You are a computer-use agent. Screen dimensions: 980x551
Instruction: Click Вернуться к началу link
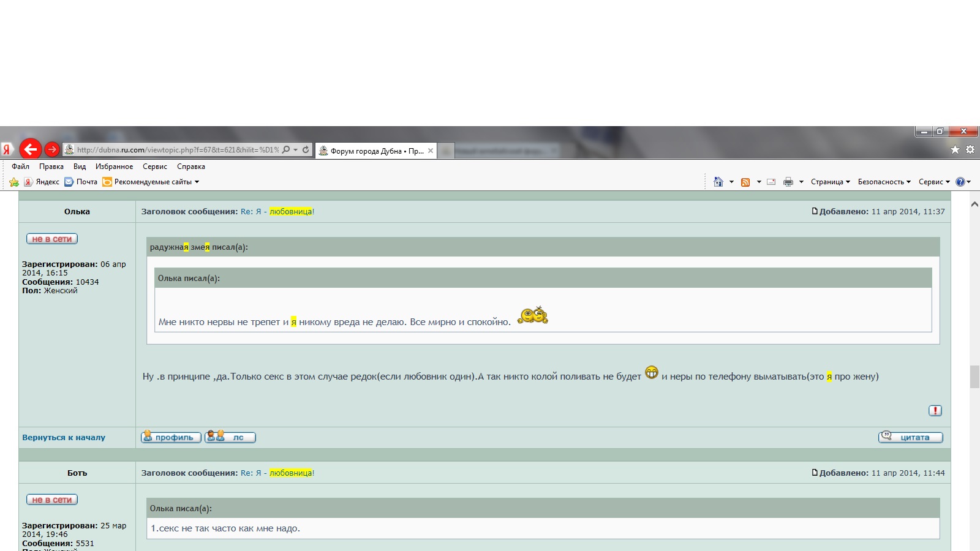[x=64, y=438]
